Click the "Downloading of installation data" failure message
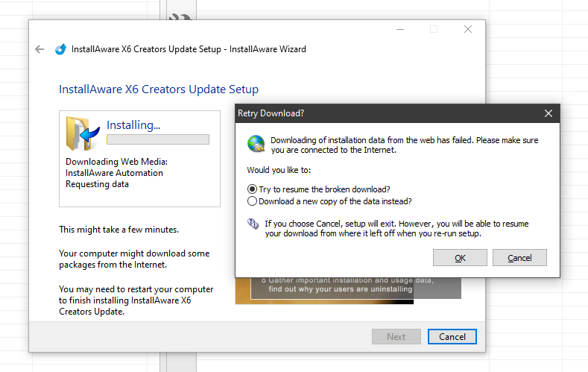Image resolution: width=588 pixels, height=372 pixels. click(404, 145)
